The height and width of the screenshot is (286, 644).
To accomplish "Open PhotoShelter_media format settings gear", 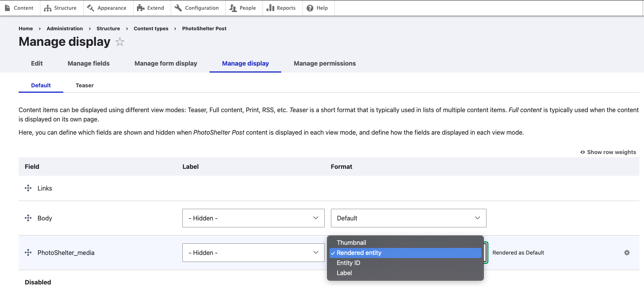I will point(627,253).
